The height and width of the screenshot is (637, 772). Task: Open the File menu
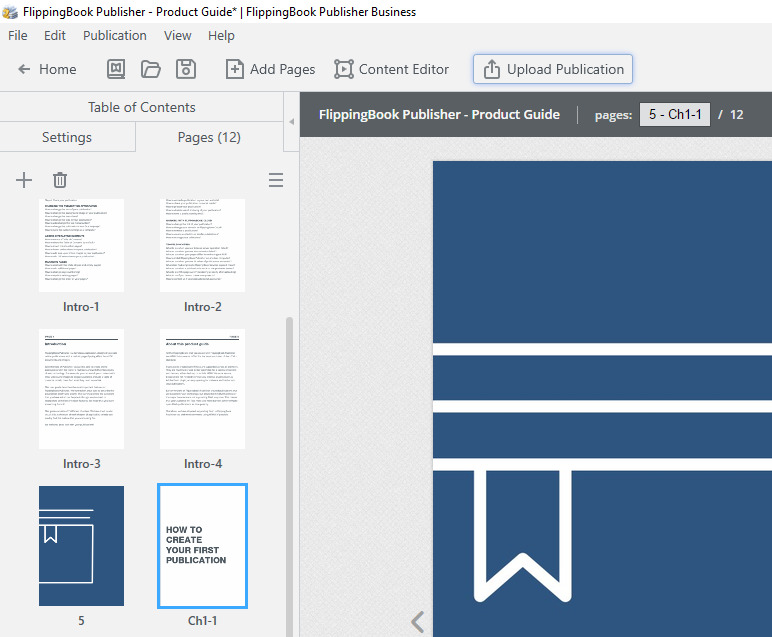18,35
